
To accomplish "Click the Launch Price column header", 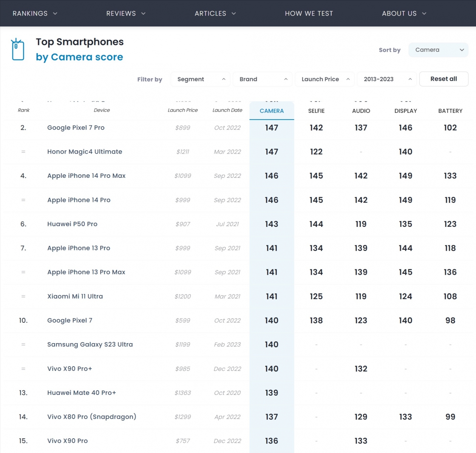I will (183, 110).
